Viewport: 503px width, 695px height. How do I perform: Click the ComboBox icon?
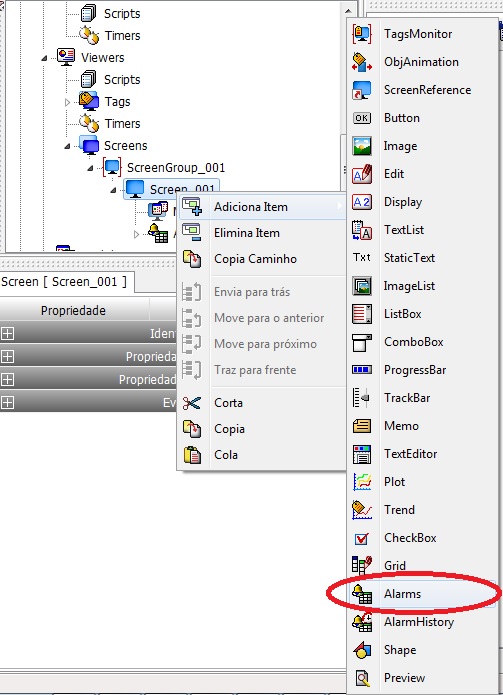pyautogui.click(x=362, y=342)
